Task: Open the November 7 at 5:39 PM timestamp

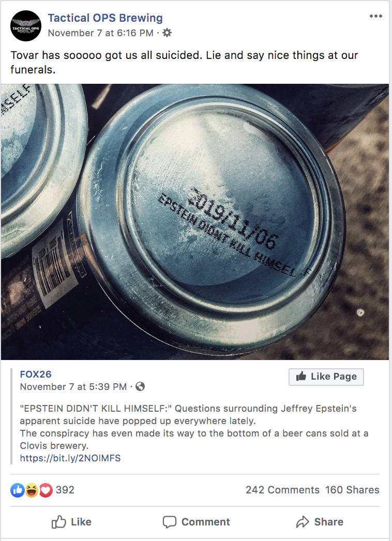Action: [73, 387]
